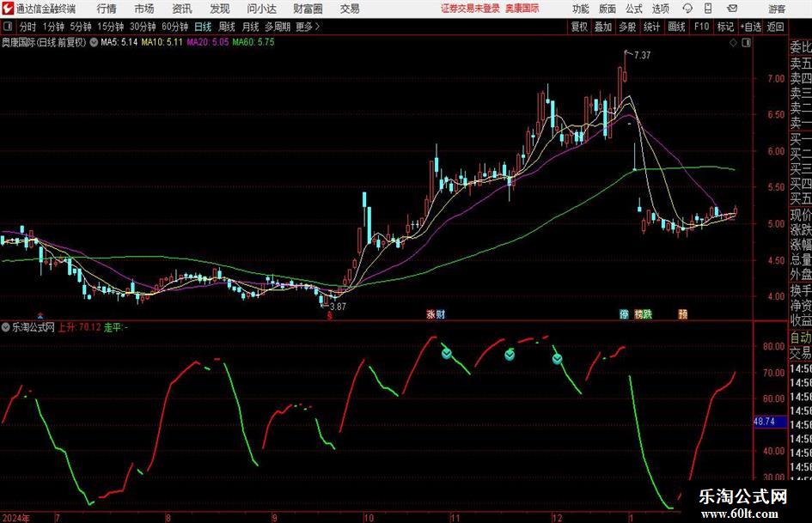812x523 pixels.
Task: Open the 问小达 menu
Action: point(261,9)
